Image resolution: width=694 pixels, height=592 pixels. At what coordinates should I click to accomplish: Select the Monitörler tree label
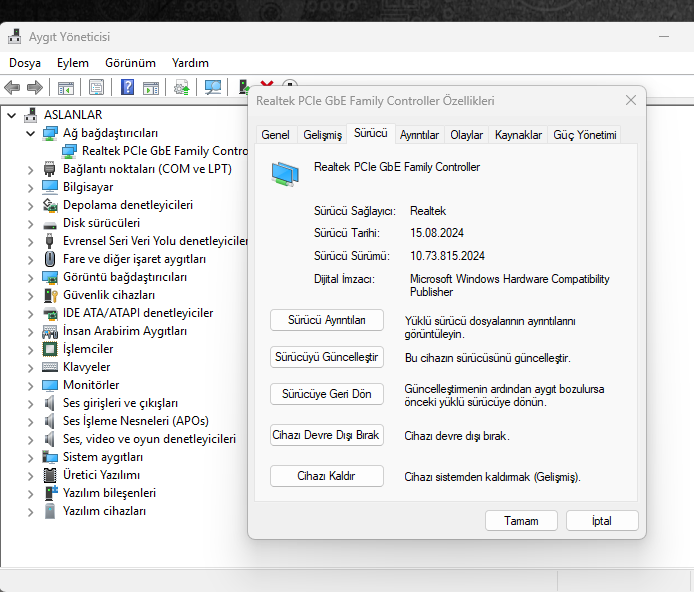click(91, 385)
